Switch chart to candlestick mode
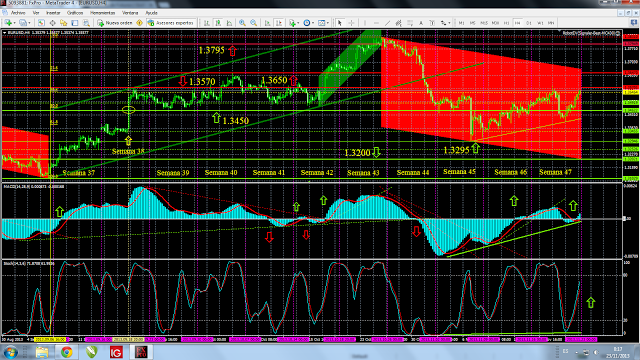This screenshot has height=360, width=640. tap(218, 23)
